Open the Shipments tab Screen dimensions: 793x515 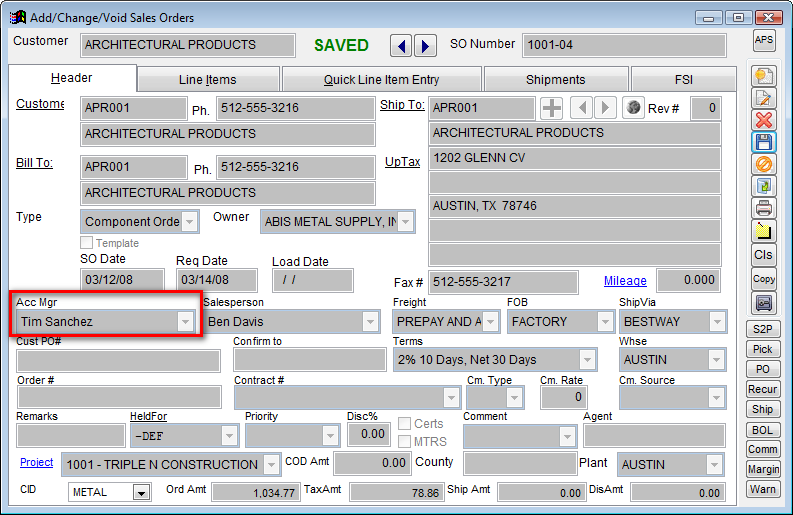pyautogui.click(x=555, y=80)
